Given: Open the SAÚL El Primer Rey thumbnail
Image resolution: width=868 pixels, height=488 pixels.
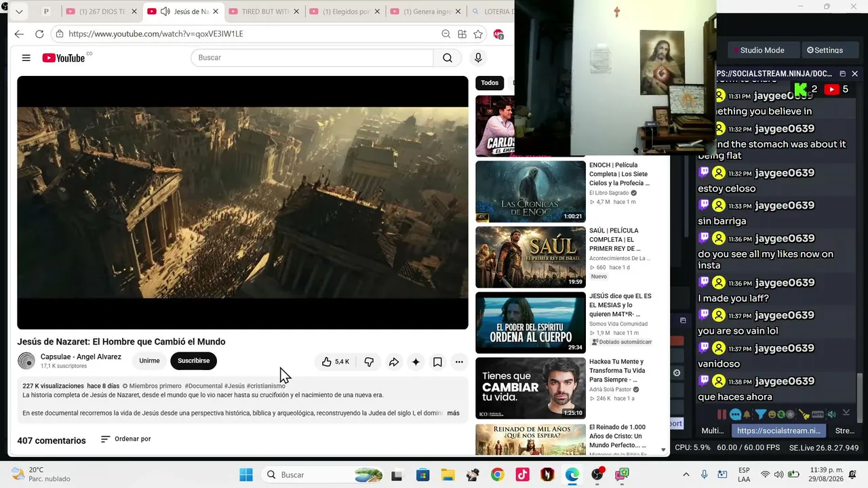Looking at the screenshot, I should pyautogui.click(x=530, y=258).
